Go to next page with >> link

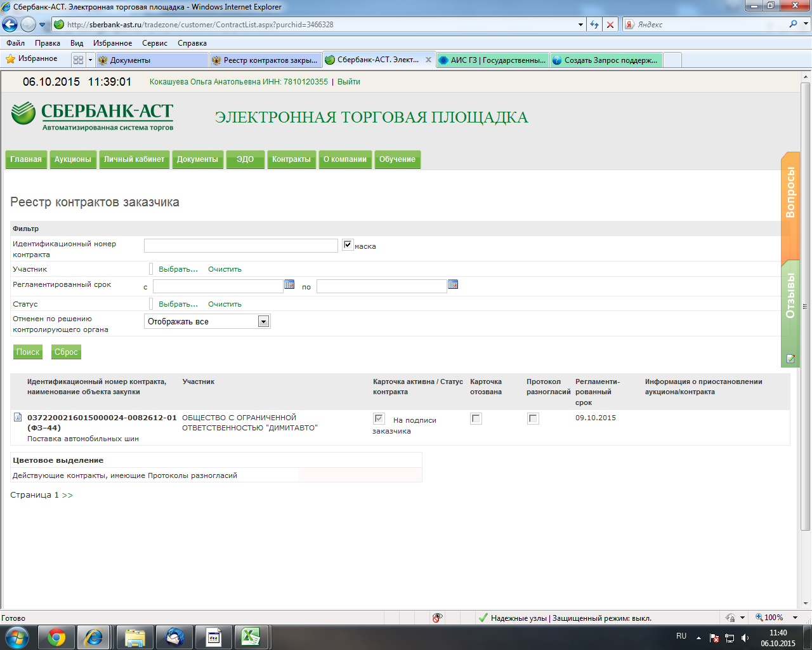pos(67,495)
